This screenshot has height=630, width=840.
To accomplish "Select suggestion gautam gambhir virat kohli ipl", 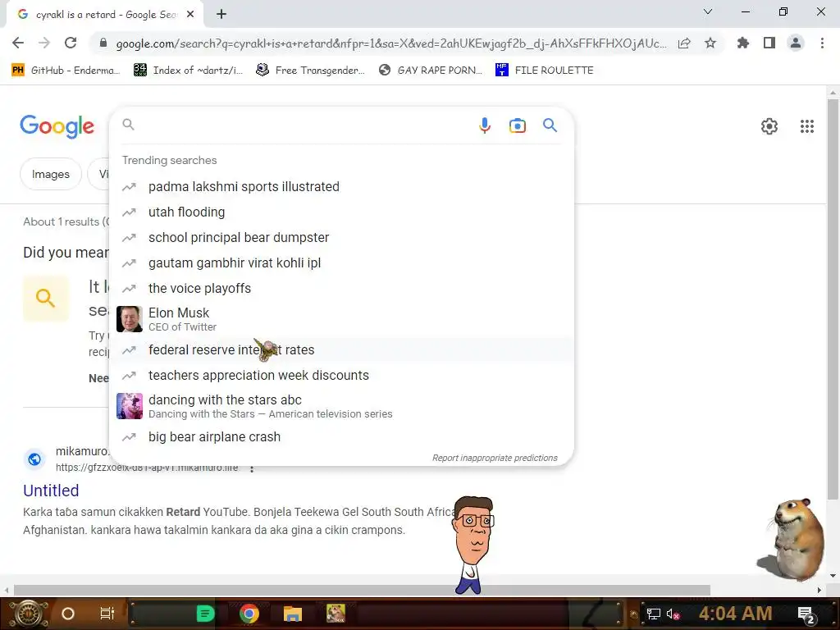I will (x=342, y=263).
